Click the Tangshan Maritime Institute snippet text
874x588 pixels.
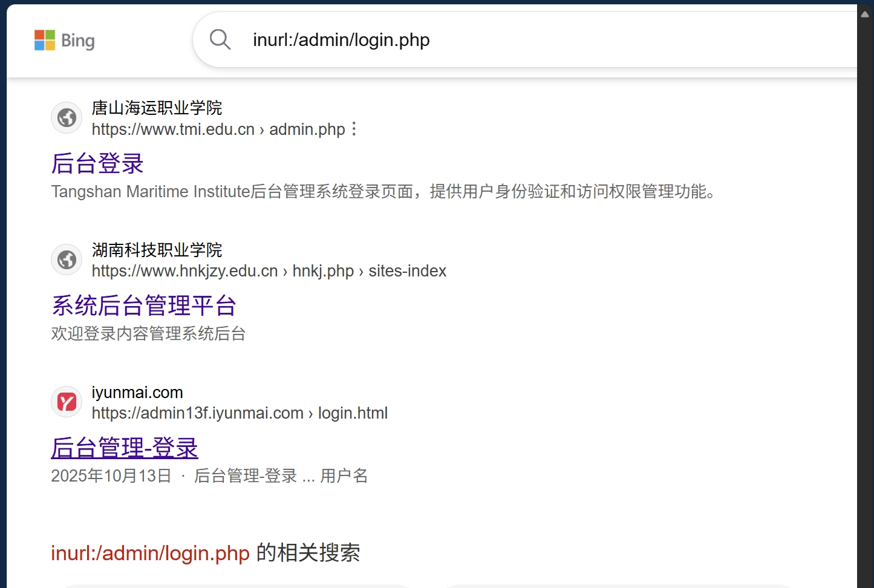coord(384,192)
